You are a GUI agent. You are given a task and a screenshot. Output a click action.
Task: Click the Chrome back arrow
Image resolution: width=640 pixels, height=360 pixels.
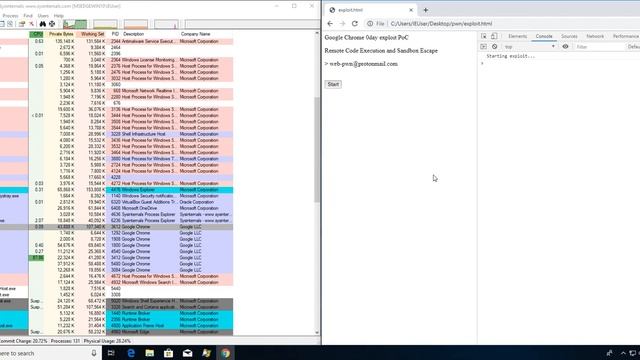point(330,24)
